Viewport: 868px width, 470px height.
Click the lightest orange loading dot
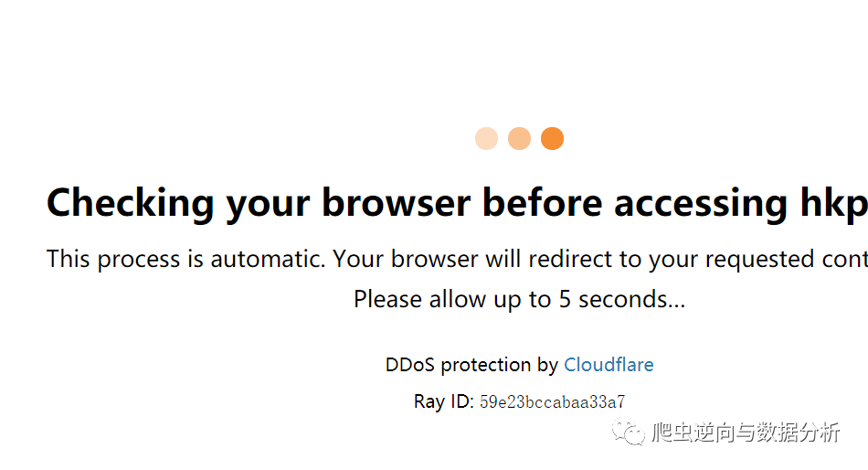(487, 139)
